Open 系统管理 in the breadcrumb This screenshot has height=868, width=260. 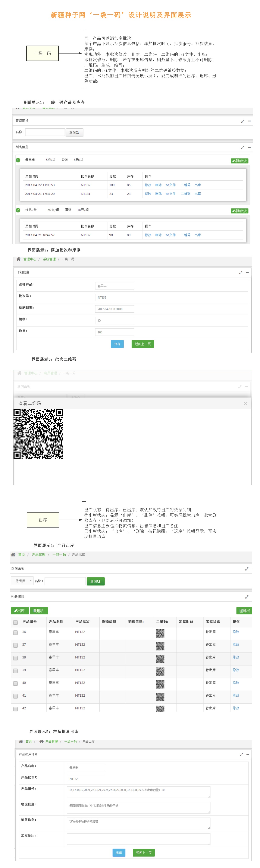(49, 259)
